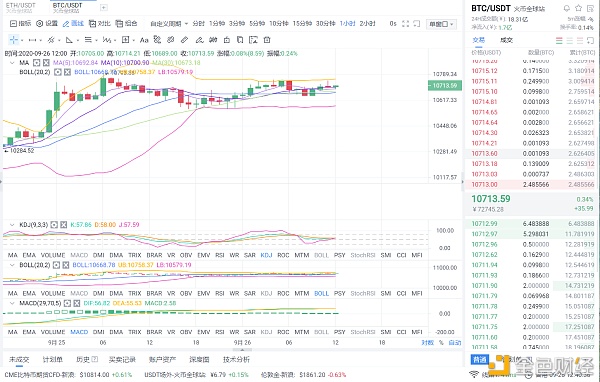Select the 2小时 timeframe
Image resolution: width=600 pixels, height=382 pixels.
point(367,24)
